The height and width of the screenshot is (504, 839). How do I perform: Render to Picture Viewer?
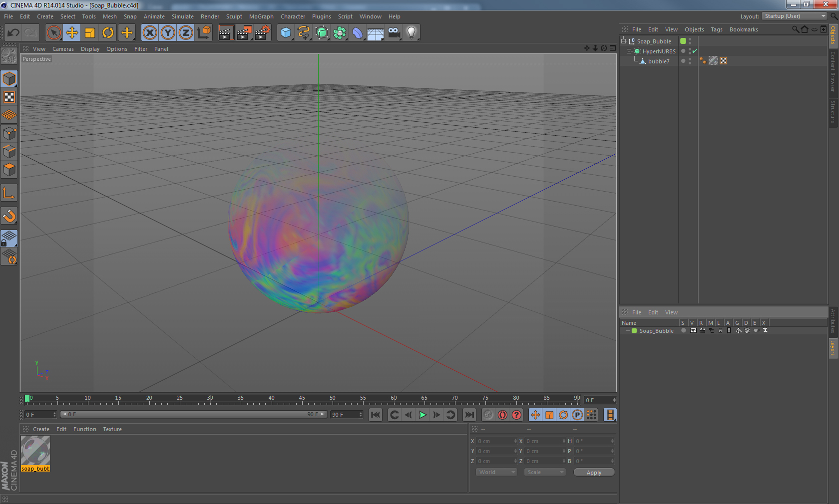[244, 33]
